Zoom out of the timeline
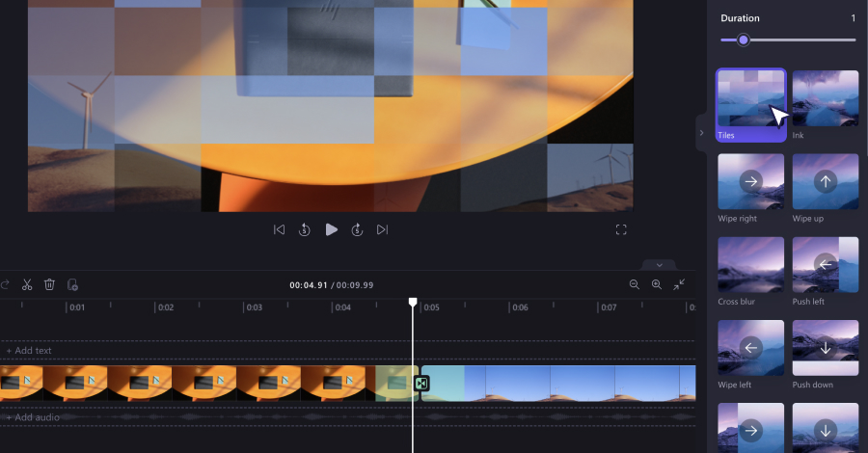Screen dimensions: 868x453 635,284
